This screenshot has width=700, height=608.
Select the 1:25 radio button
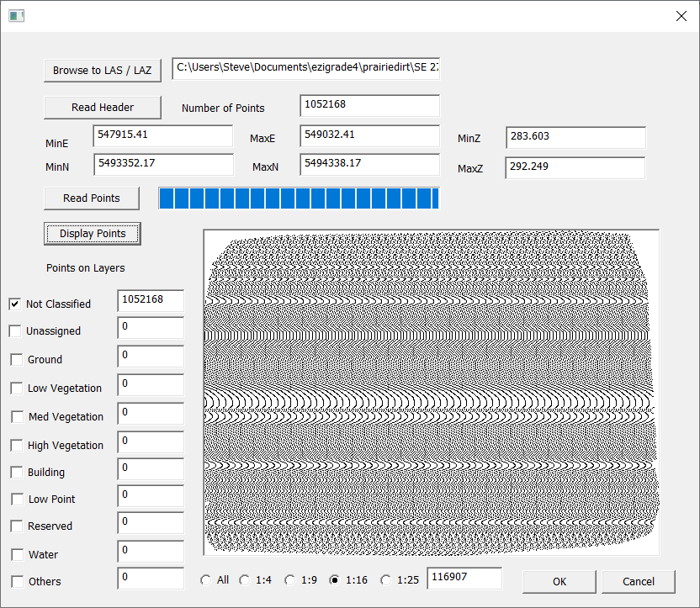tap(386, 579)
